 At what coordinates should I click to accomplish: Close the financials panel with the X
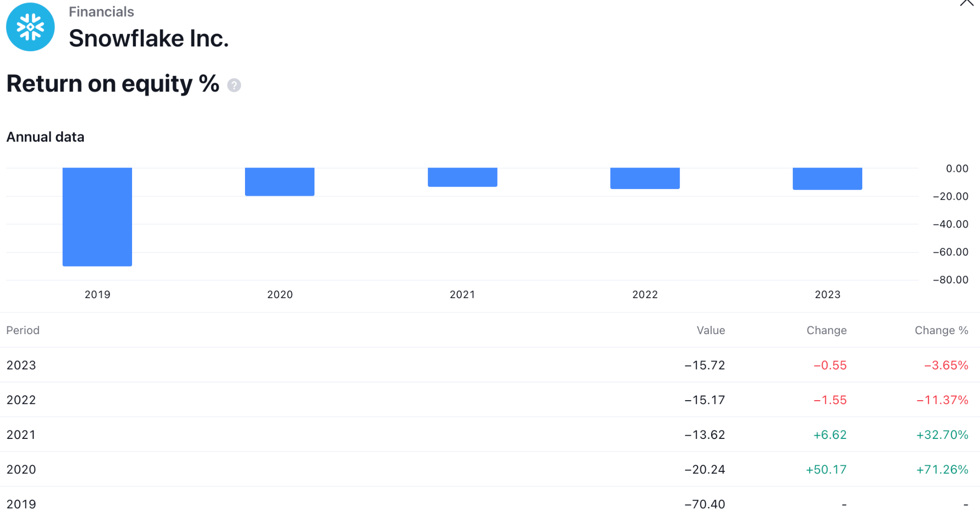pos(967,3)
